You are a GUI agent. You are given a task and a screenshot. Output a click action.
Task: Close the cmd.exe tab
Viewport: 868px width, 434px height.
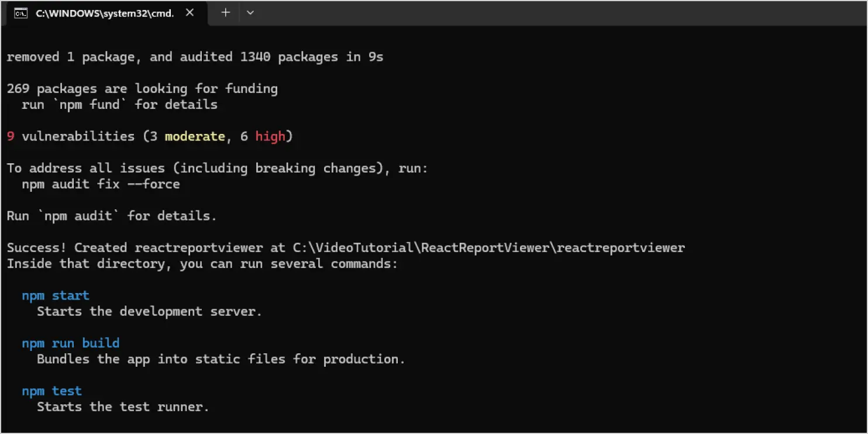point(190,12)
